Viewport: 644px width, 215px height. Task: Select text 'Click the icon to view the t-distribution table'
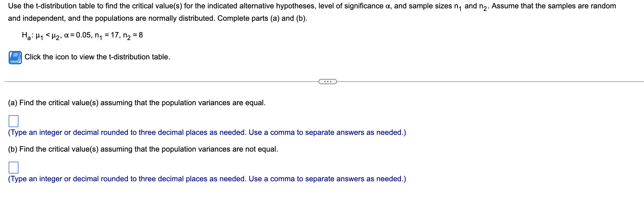point(97,57)
